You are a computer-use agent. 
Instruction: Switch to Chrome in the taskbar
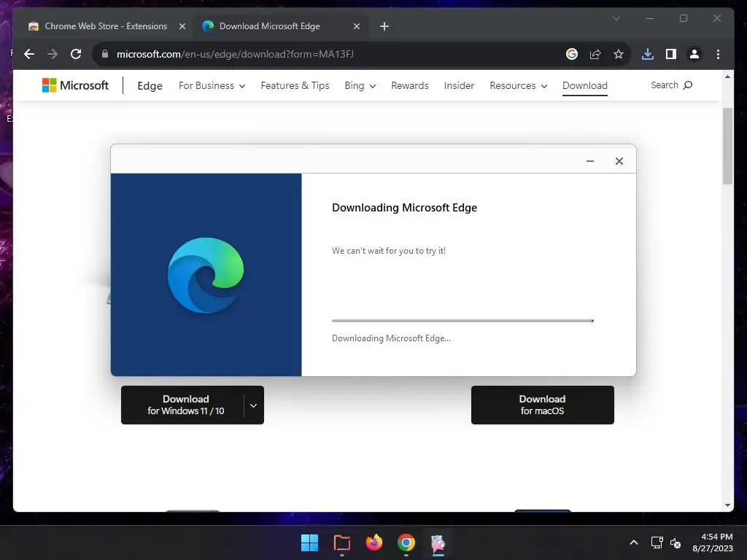click(x=406, y=542)
